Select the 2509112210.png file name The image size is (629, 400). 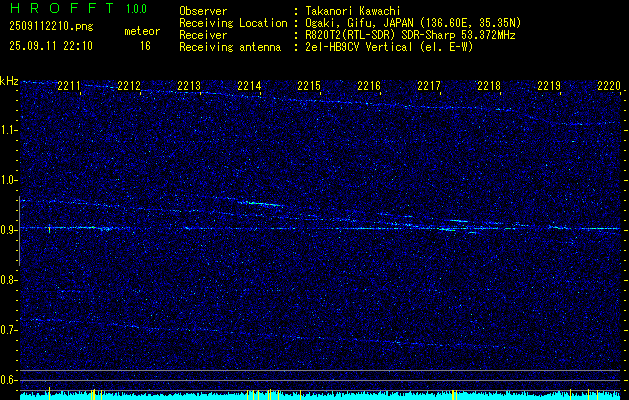click(50, 28)
